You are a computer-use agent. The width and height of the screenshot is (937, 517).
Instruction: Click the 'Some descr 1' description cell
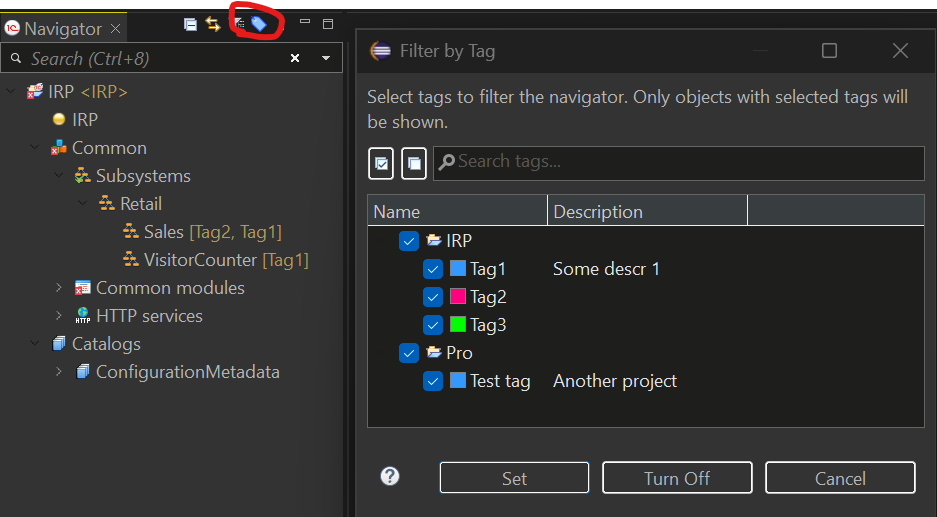pyautogui.click(x=607, y=269)
